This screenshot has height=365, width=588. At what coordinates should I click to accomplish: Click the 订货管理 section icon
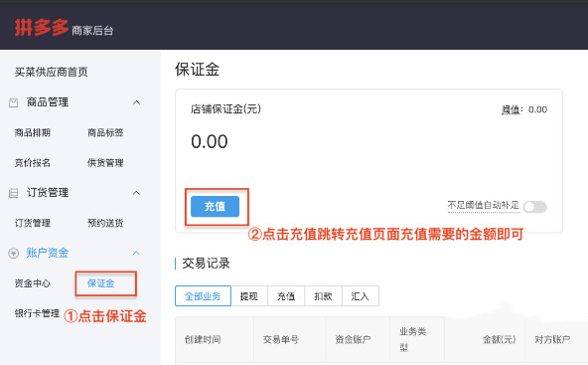click(14, 193)
